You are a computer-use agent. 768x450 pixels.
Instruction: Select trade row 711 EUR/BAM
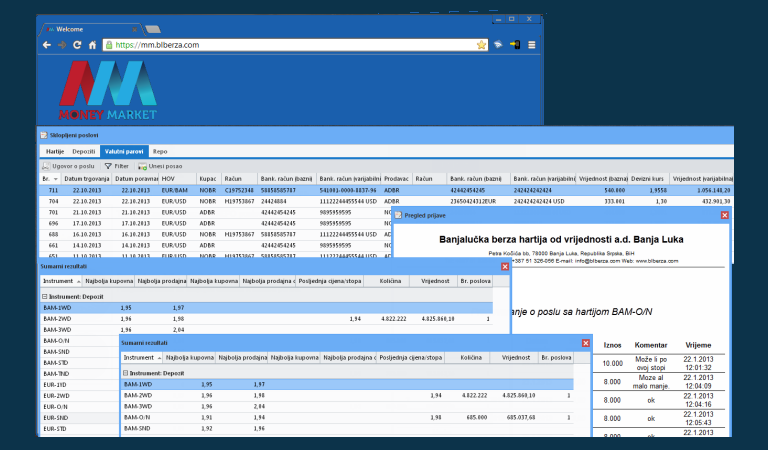(x=386, y=190)
